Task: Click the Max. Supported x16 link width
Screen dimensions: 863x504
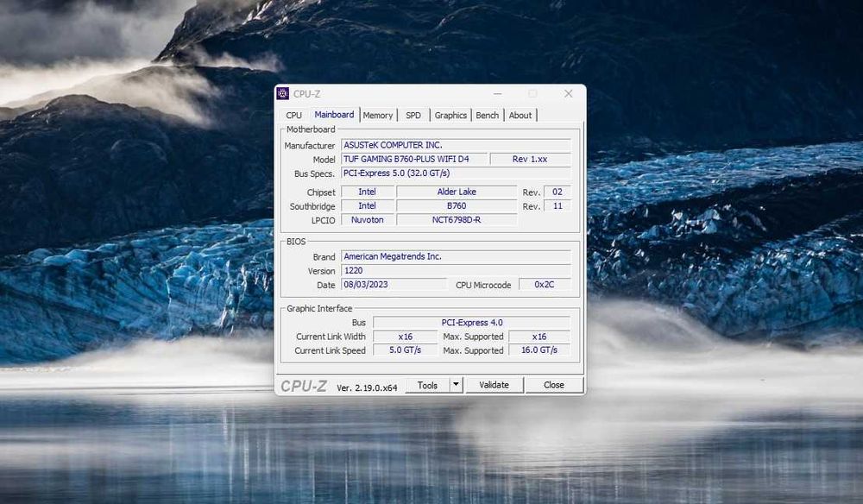Action: click(539, 337)
